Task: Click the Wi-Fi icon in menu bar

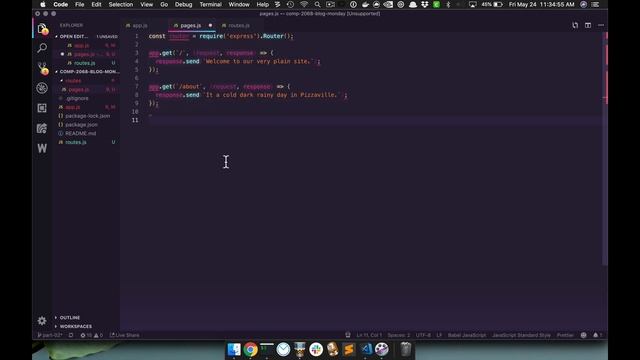Action: [x=304, y=4]
